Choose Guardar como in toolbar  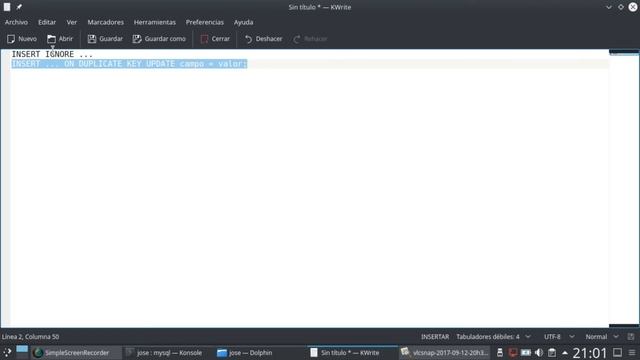(x=159, y=39)
